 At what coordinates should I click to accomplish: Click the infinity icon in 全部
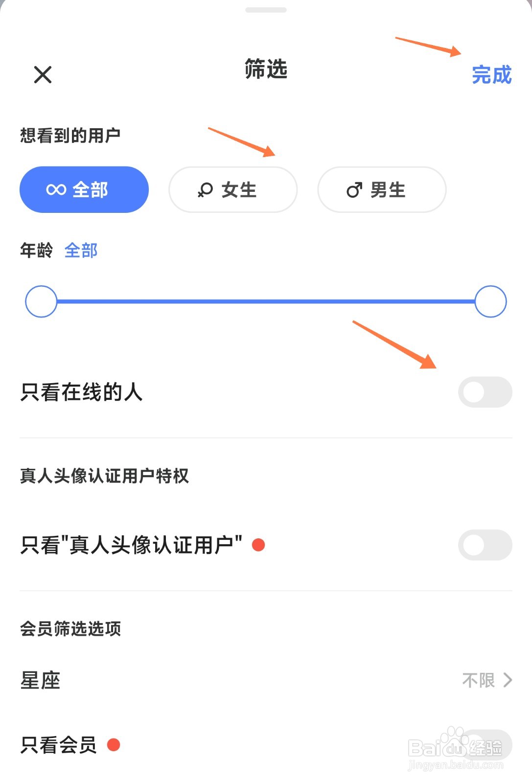(x=56, y=189)
